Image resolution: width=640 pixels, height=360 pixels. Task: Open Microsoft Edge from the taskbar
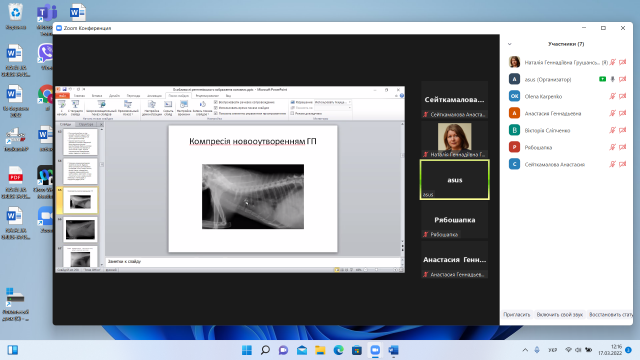338,350
